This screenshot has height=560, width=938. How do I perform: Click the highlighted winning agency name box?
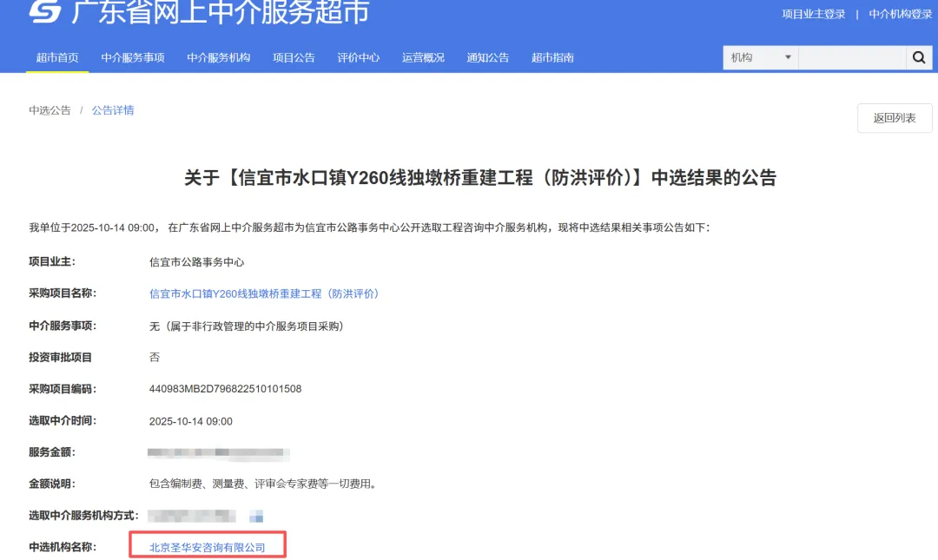[x=208, y=544]
